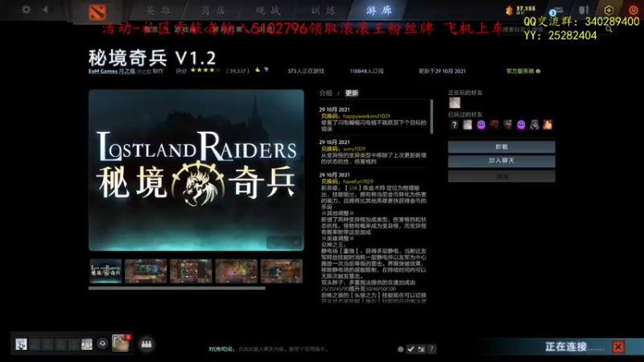The image size is (644, 362).
Task: Click the havefun1029 redeem code
Action: point(358,182)
